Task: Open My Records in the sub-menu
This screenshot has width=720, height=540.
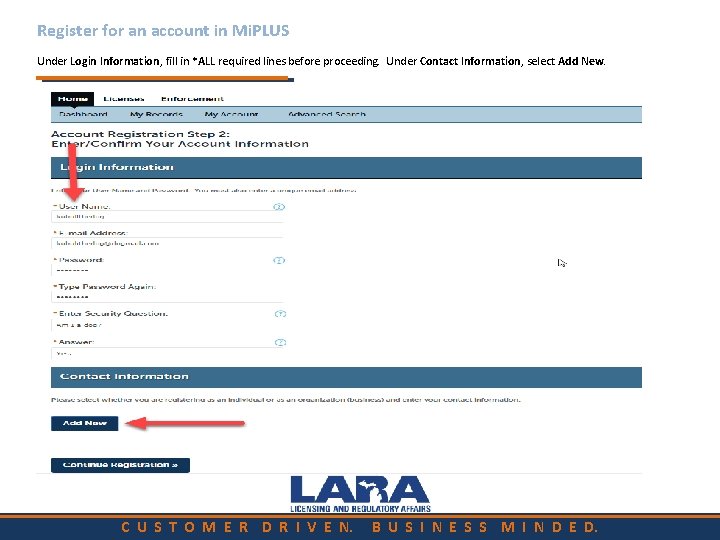Action: (x=156, y=114)
